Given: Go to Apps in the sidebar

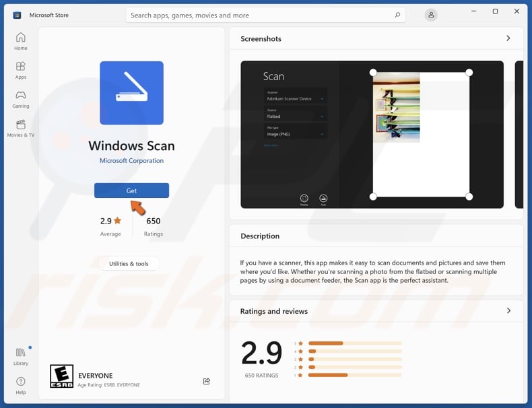Looking at the screenshot, I should pos(21,70).
